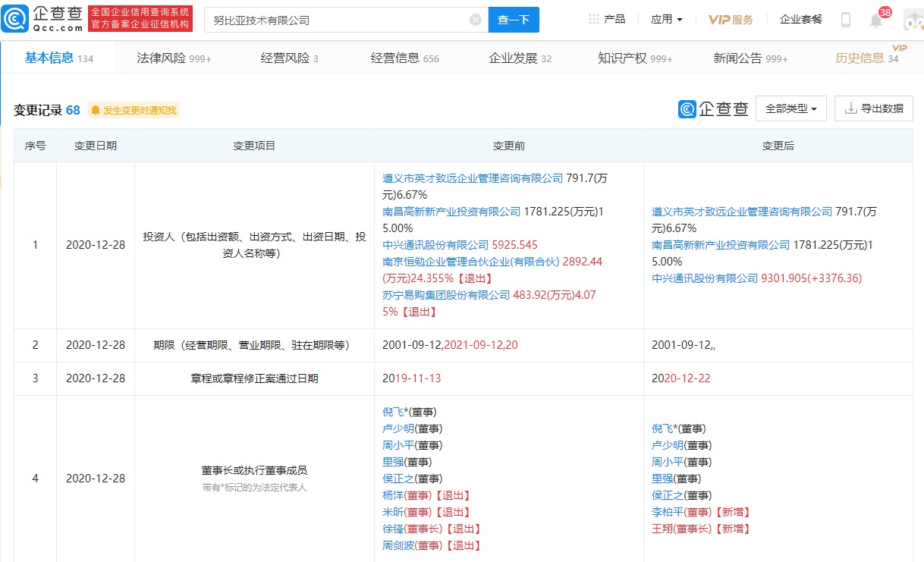Select the date 2020-12-22 in 变更后
This screenshot has width=924, height=562.
[x=681, y=378]
